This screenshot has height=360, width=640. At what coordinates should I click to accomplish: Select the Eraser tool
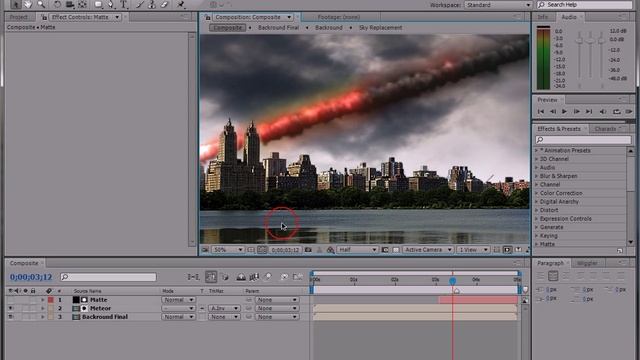[x=164, y=4]
